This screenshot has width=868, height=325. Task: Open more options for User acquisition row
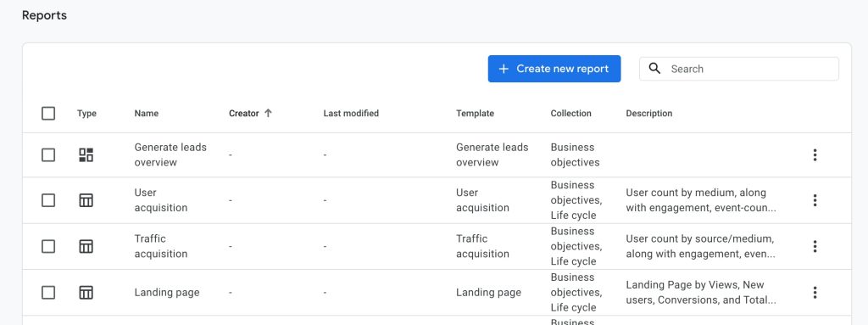[815, 200]
